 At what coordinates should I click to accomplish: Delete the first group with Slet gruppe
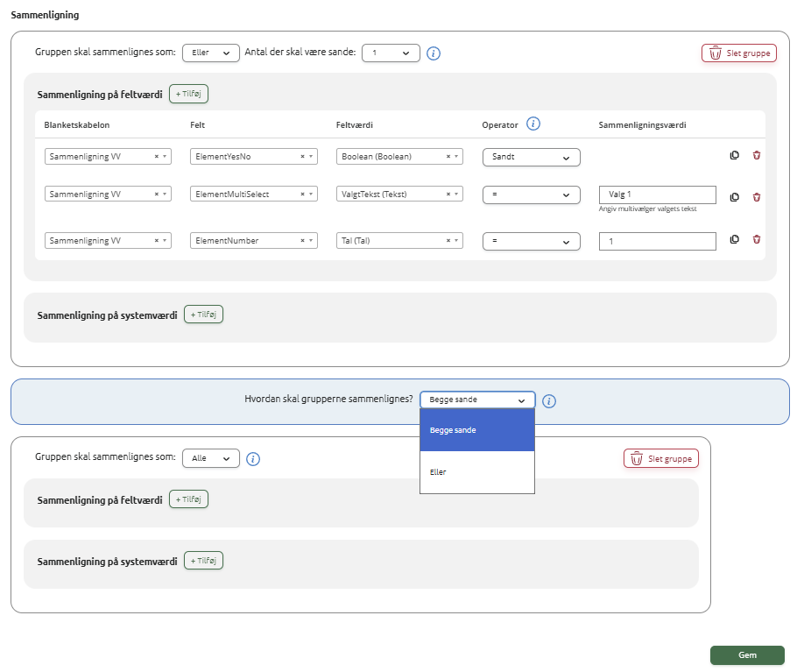coord(739,53)
